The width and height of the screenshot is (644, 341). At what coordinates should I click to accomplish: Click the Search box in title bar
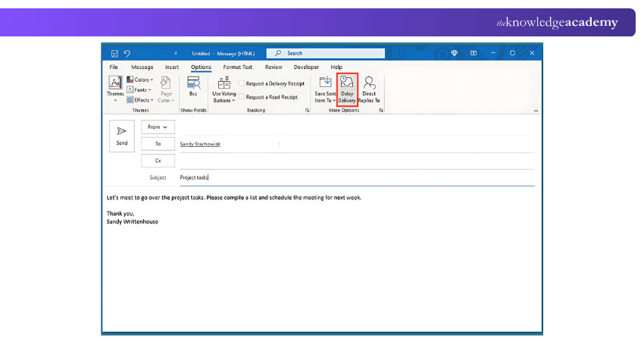click(325, 53)
